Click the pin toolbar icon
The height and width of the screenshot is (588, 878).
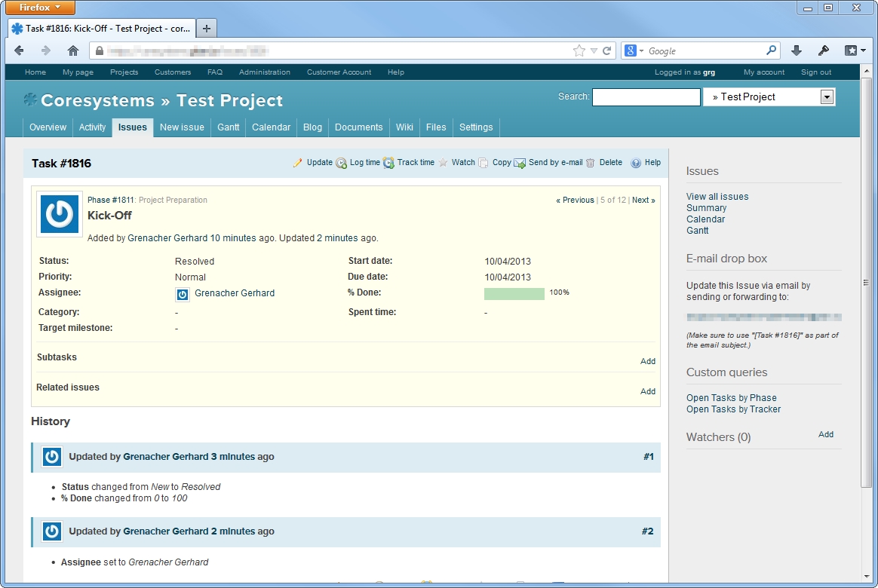823,51
